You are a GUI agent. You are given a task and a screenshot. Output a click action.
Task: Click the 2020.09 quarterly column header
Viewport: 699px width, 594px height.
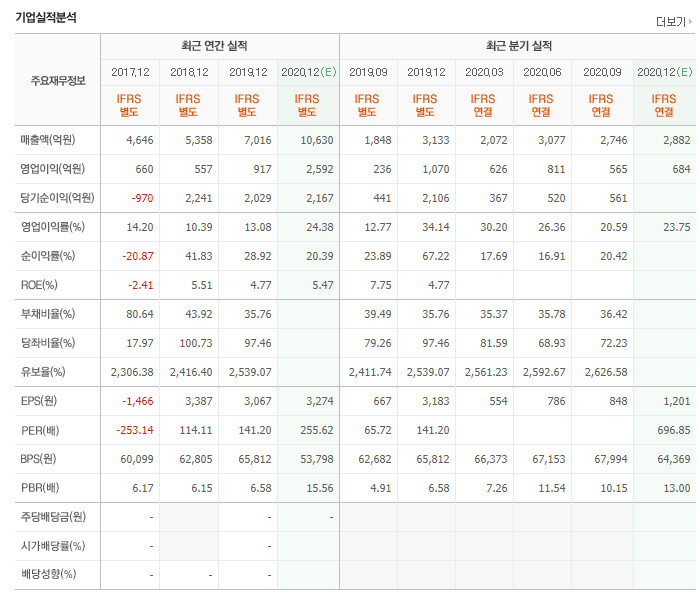point(602,72)
